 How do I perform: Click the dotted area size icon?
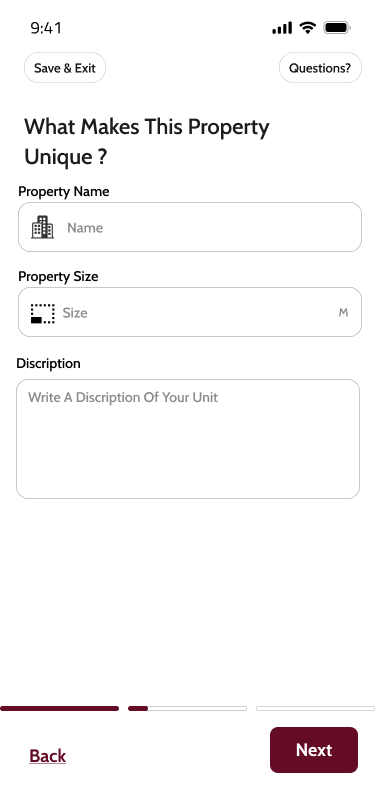(x=42, y=313)
